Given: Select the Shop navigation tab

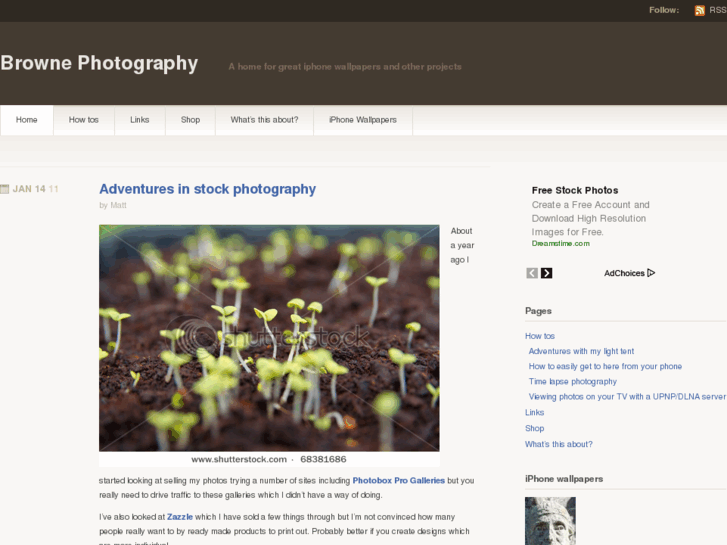Looking at the screenshot, I should tap(190, 120).
